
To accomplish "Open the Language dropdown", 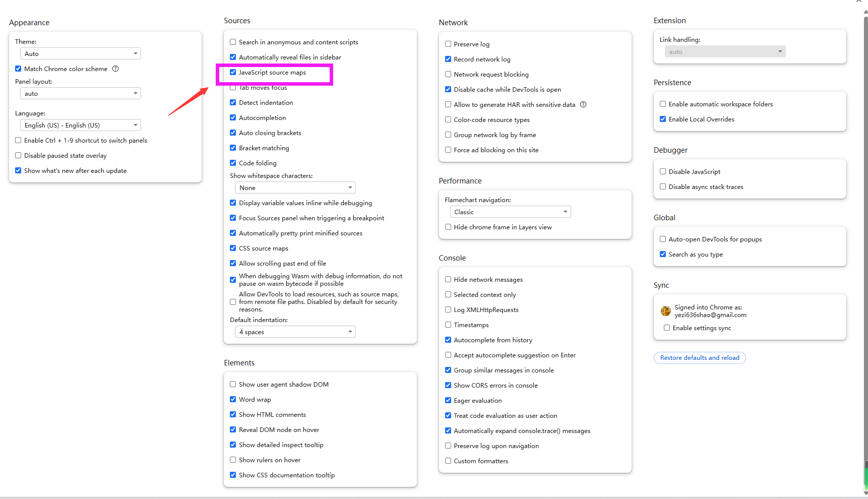I will (81, 126).
